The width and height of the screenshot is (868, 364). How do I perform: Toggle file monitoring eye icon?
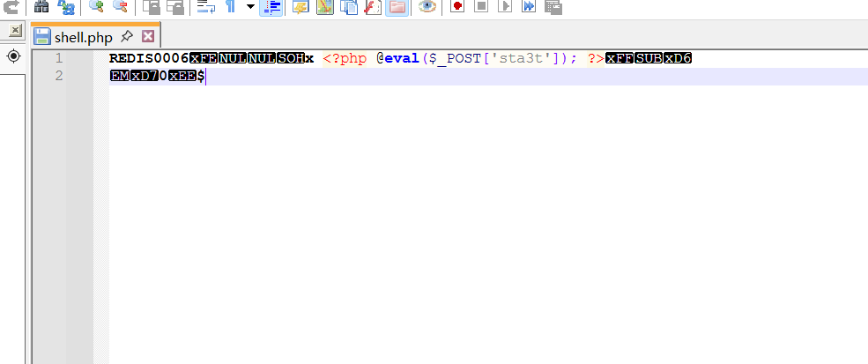click(x=427, y=7)
